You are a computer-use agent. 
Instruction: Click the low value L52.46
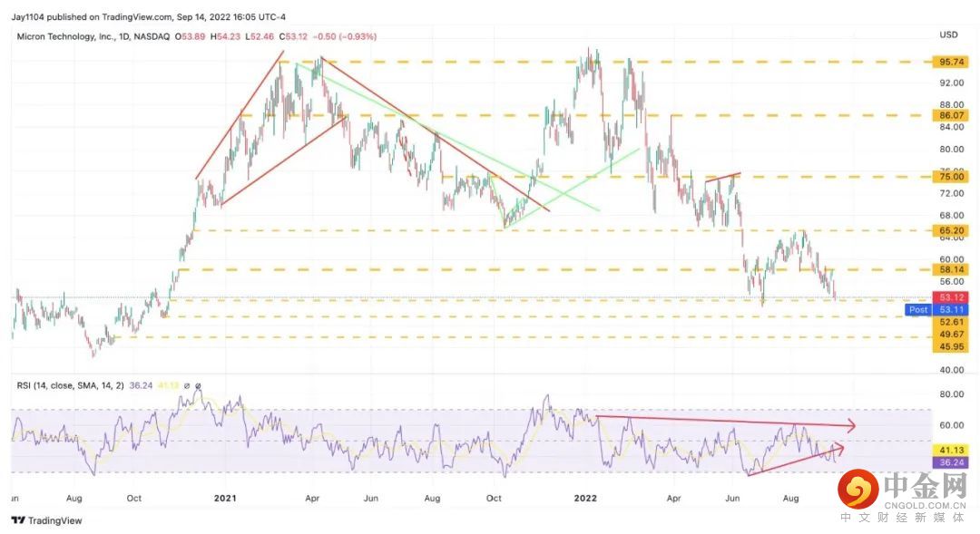coord(260,37)
